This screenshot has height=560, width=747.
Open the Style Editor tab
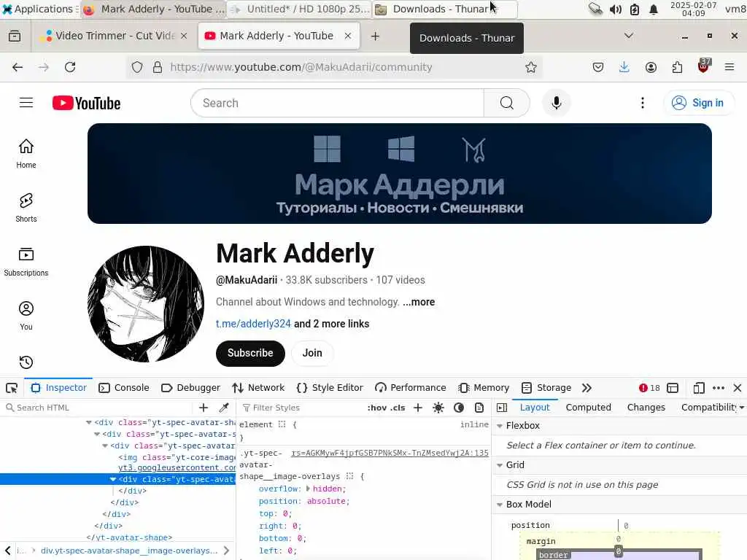[330, 388]
